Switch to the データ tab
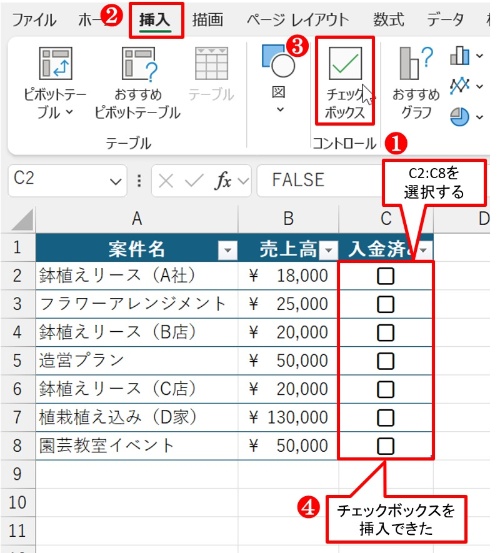This screenshot has width=500, height=553. (x=445, y=20)
